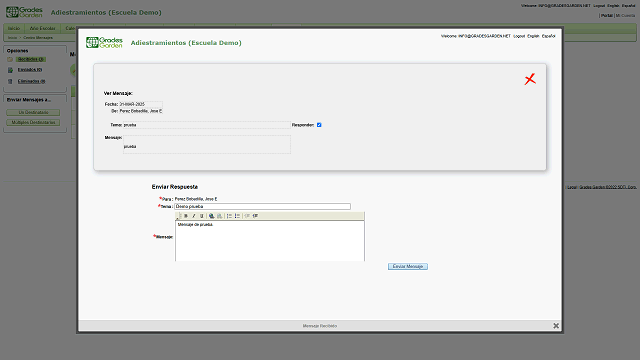Click the Centro Mensajes breadcrumb
Screen dimensions: 640x360
point(38,38)
